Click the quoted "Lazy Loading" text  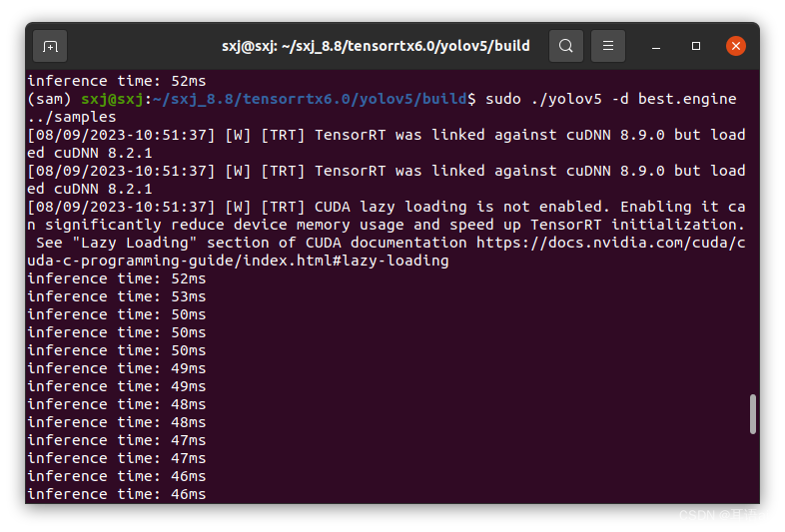pyautogui.click(x=134, y=243)
